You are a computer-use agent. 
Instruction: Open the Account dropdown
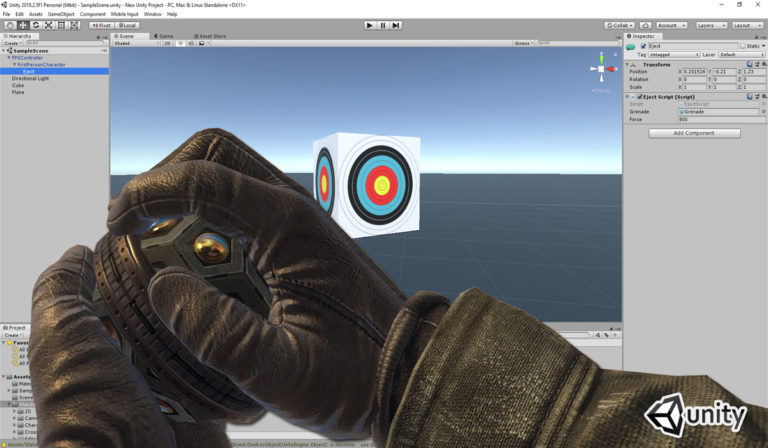pos(672,25)
